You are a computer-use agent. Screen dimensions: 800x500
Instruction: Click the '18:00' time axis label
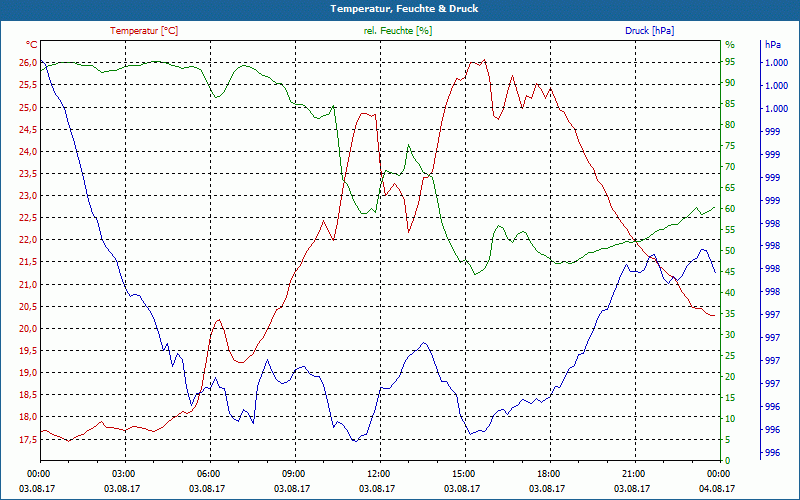coord(550,473)
